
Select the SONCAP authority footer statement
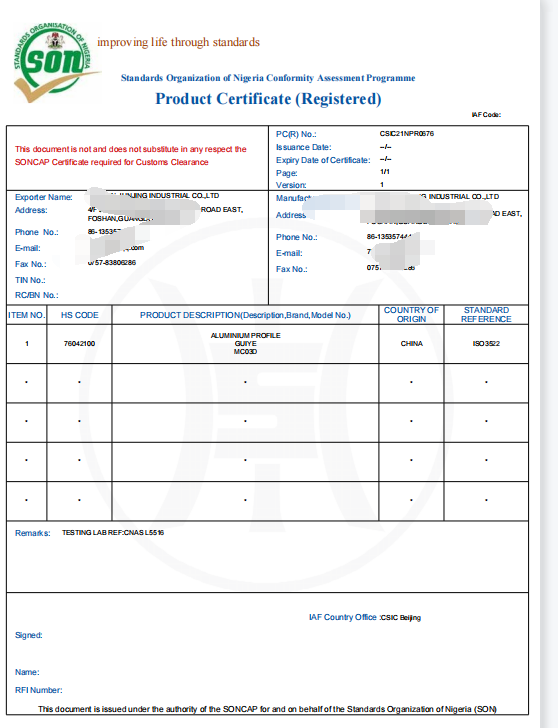267,709
